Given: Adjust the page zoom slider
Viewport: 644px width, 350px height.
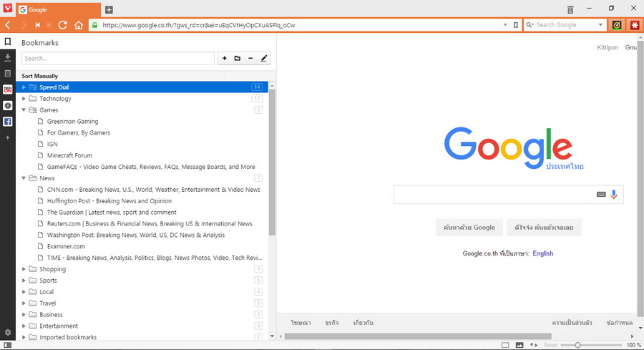Looking at the screenshot, I should [x=578, y=345].
